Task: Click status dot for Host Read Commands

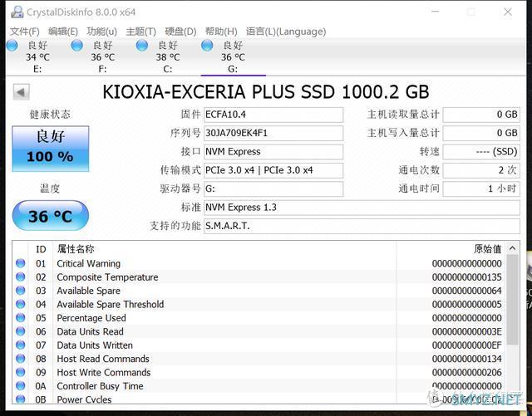Action: pos(20,359)
